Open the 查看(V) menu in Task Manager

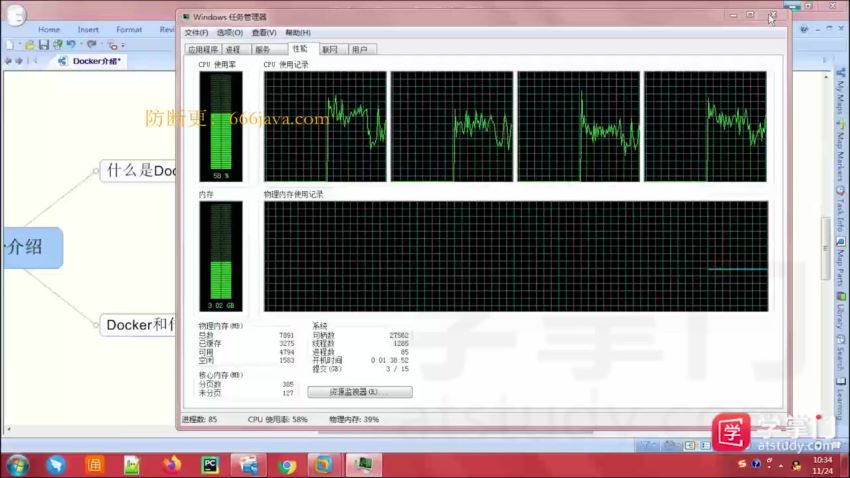click(264, 33)
